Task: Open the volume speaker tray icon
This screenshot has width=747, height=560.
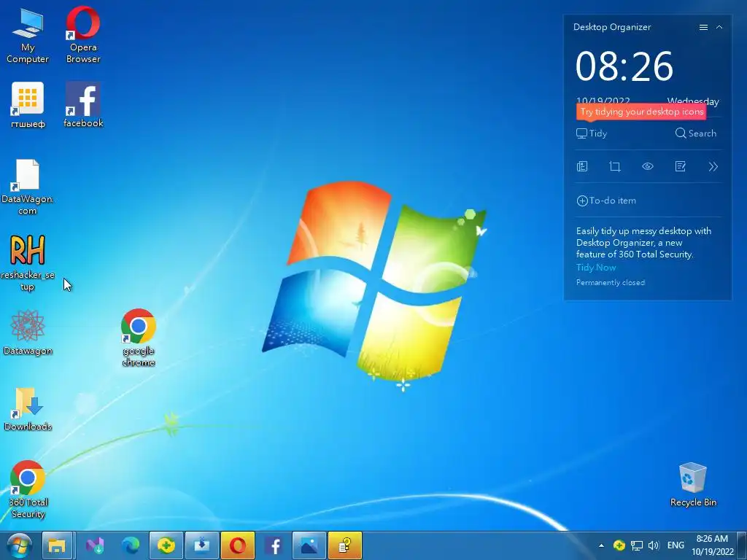Action: pos(654,545)
